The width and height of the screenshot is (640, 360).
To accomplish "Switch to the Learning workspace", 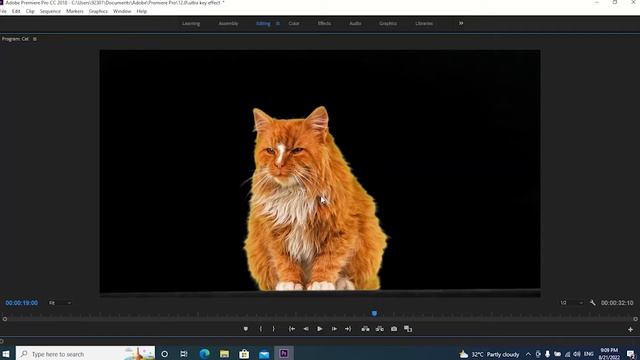I will (191, 24).
